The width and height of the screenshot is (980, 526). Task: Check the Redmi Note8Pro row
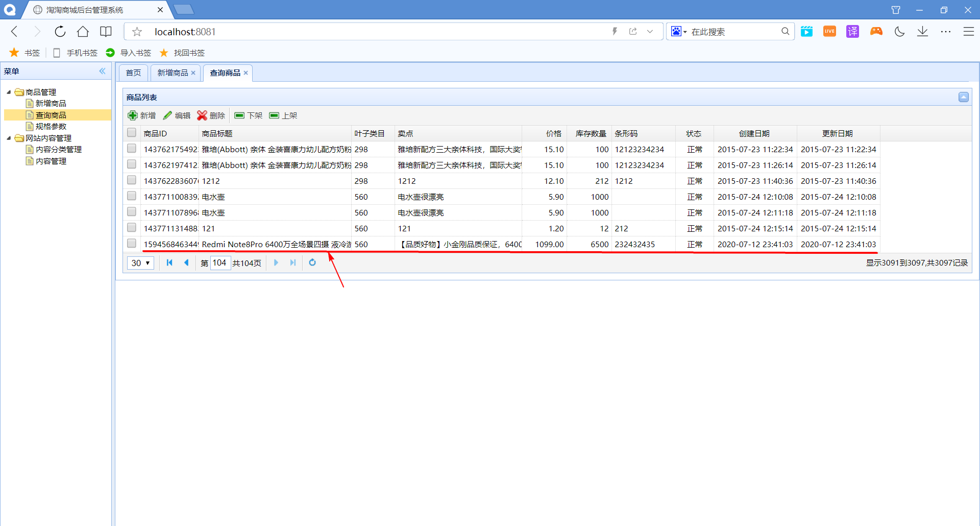pos(132,244)
